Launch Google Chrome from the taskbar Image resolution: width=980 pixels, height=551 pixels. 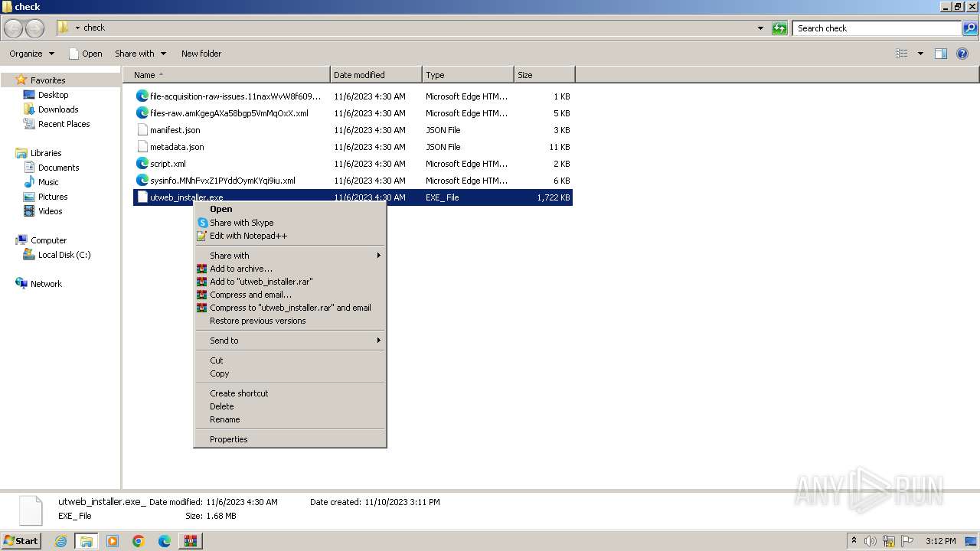click(139, 541)
